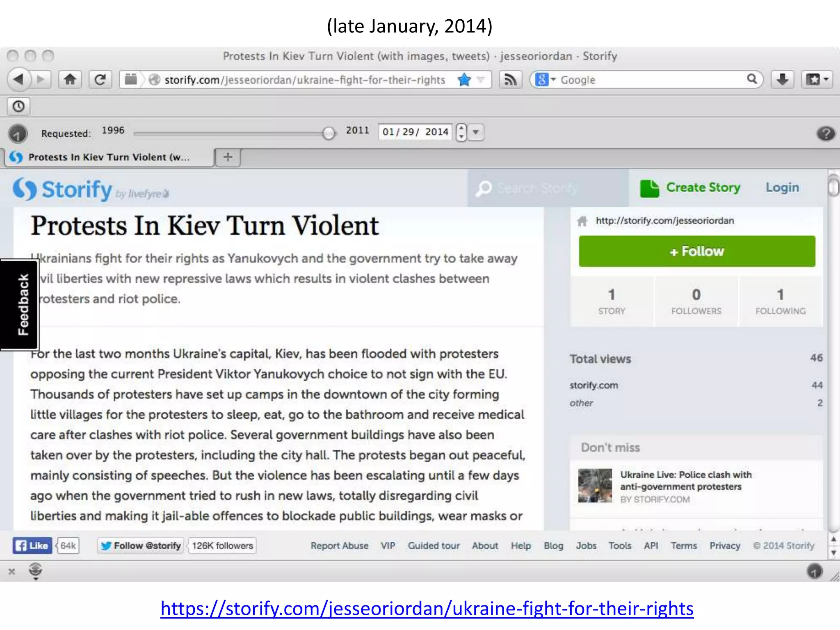Open the Help footer link
The image size is (840, 630).
pyautogui.click(x=520, y=546)
